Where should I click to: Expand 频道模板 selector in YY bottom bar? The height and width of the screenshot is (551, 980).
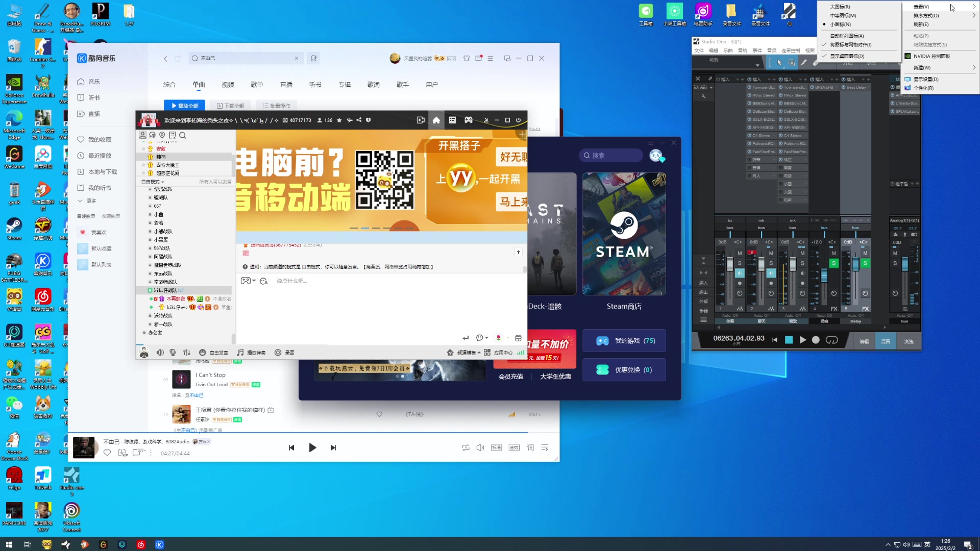click(x=463, y=353)
